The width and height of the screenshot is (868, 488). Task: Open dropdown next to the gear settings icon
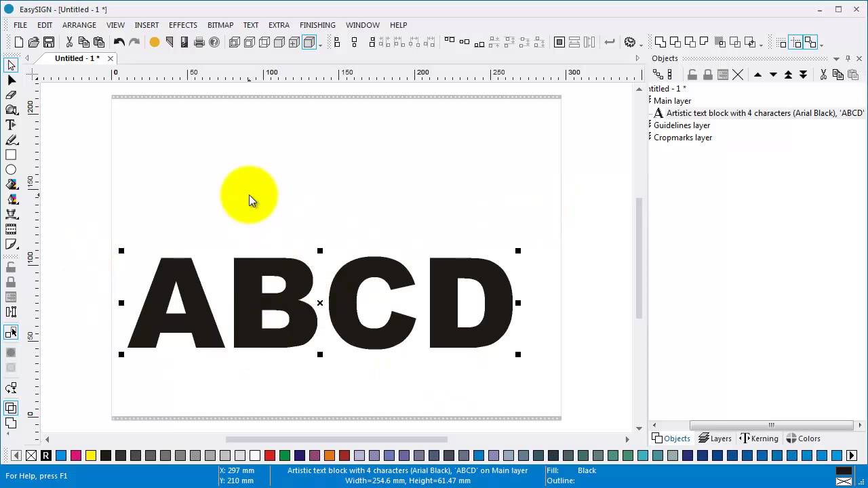[x=640, y=45]
